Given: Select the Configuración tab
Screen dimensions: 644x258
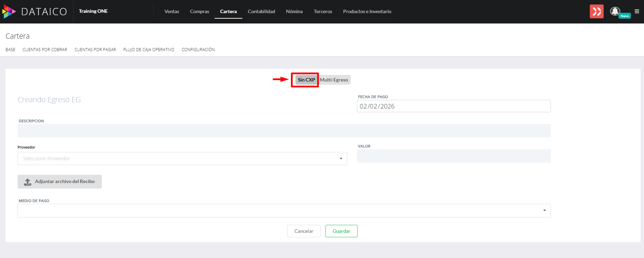Looking at the screenshot, I should [198, 50].
